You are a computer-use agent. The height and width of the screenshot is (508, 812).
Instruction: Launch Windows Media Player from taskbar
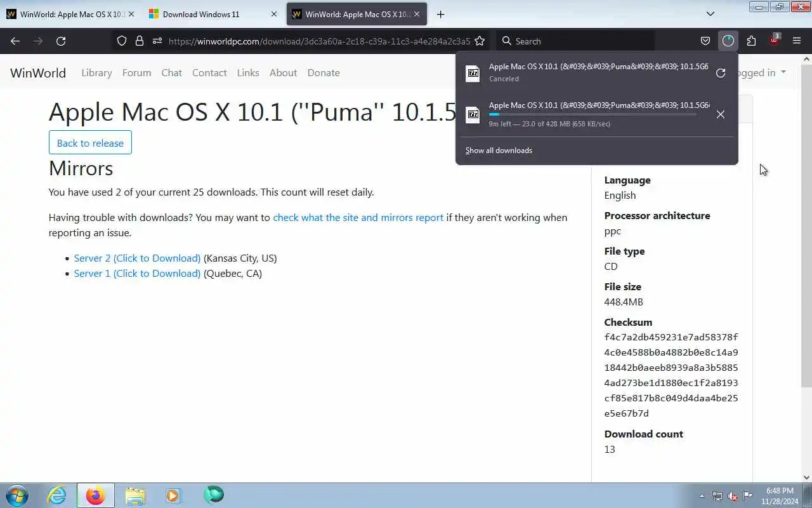174,495
